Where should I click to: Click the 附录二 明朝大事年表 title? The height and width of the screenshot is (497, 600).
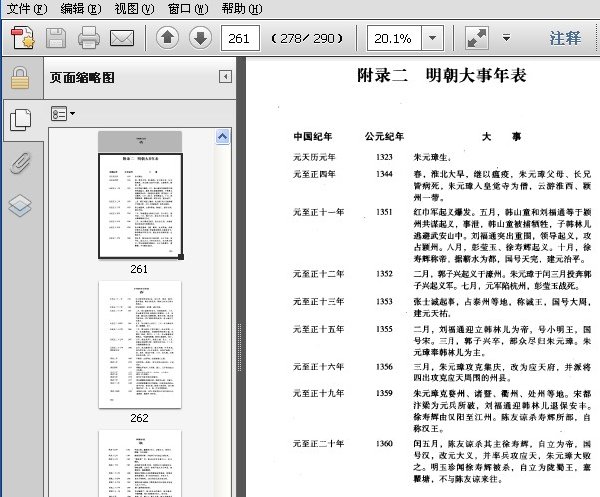point(442,75)
